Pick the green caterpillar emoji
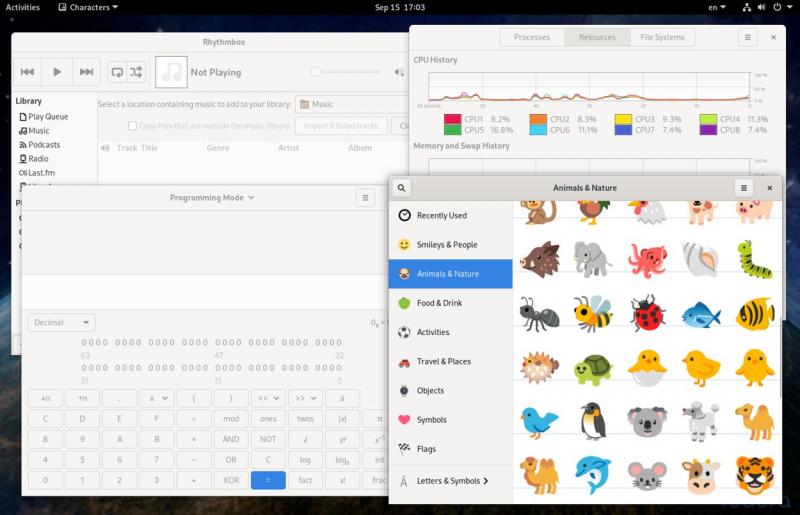800x515 pixels. pos(755,259)
